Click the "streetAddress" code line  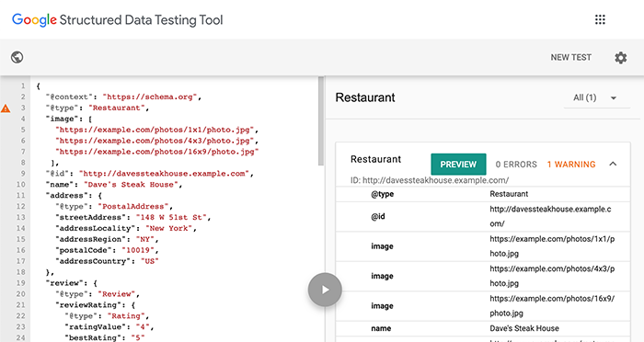coord(132,217)
